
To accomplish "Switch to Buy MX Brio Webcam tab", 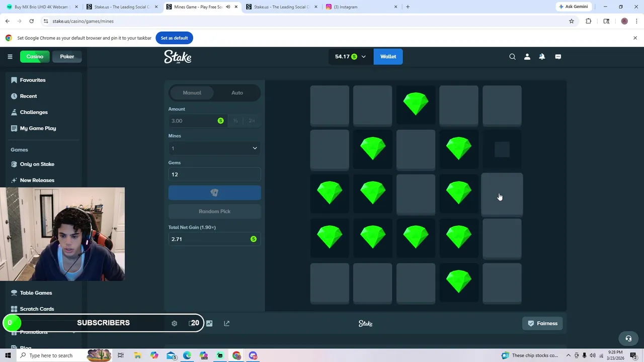I will pyautogui.click(x=42, y=7).
